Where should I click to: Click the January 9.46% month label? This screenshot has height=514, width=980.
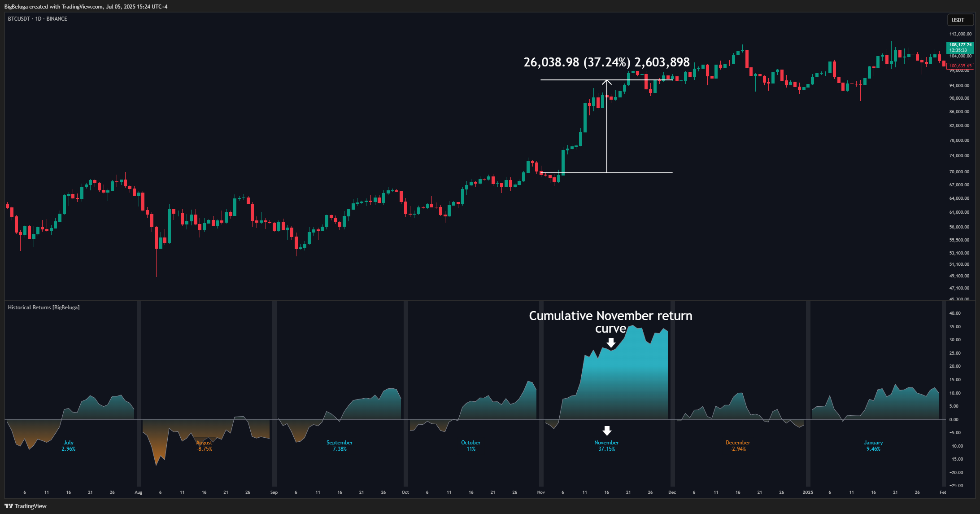[873, 446]
